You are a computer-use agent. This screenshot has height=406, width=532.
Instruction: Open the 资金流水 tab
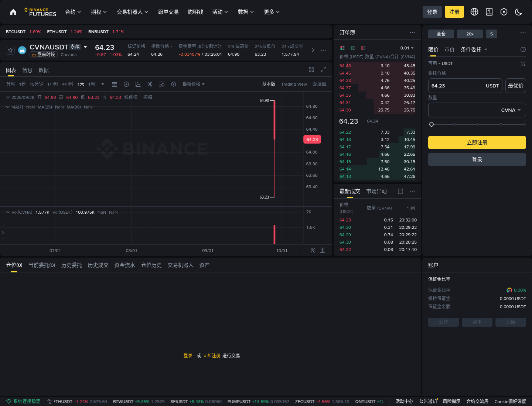point(125,265)
